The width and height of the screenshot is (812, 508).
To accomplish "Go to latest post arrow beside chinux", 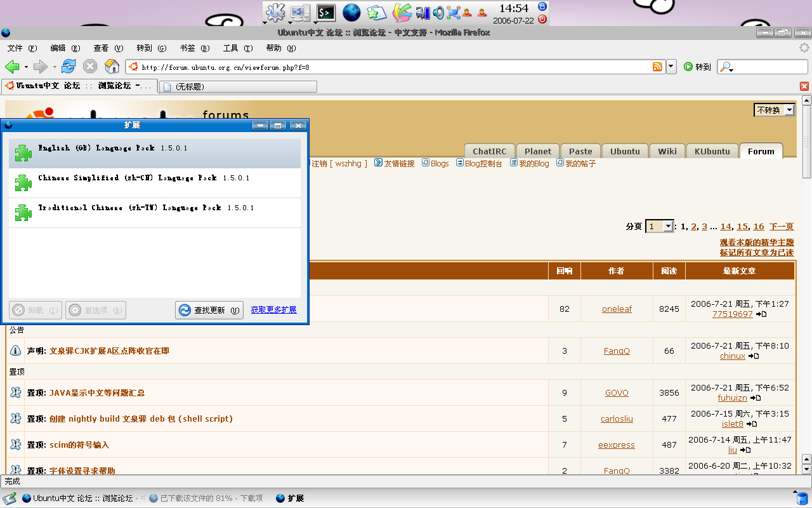I will (754, 356).
